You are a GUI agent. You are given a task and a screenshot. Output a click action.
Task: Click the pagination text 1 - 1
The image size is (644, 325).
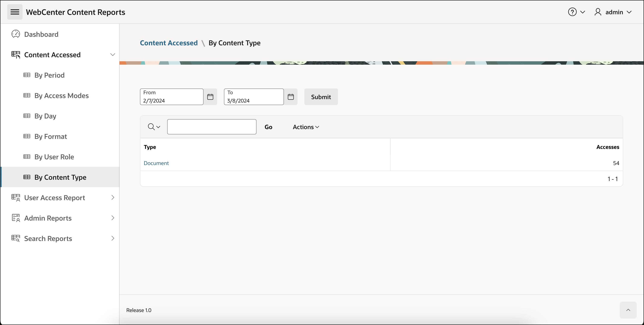tap(613, 179)
